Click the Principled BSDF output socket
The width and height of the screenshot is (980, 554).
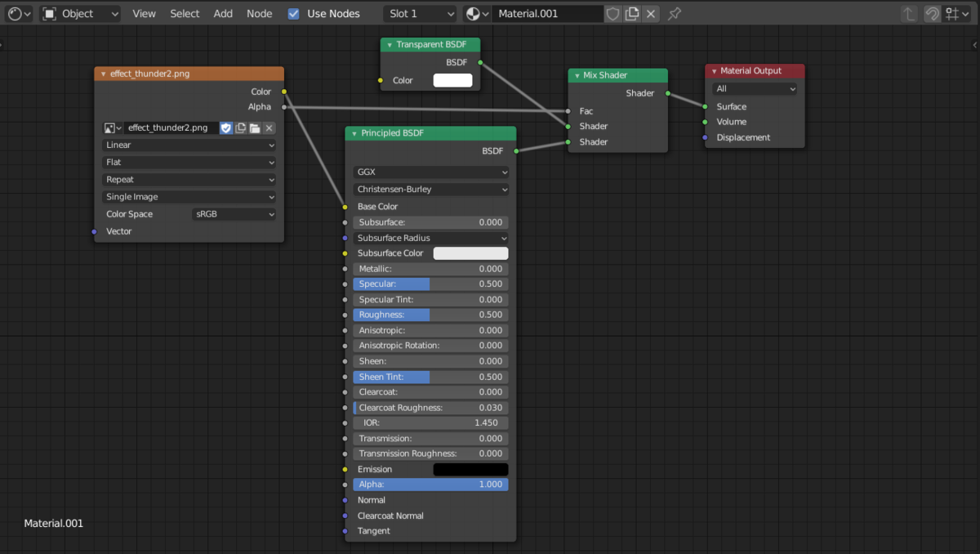click(x=516, y=151)
